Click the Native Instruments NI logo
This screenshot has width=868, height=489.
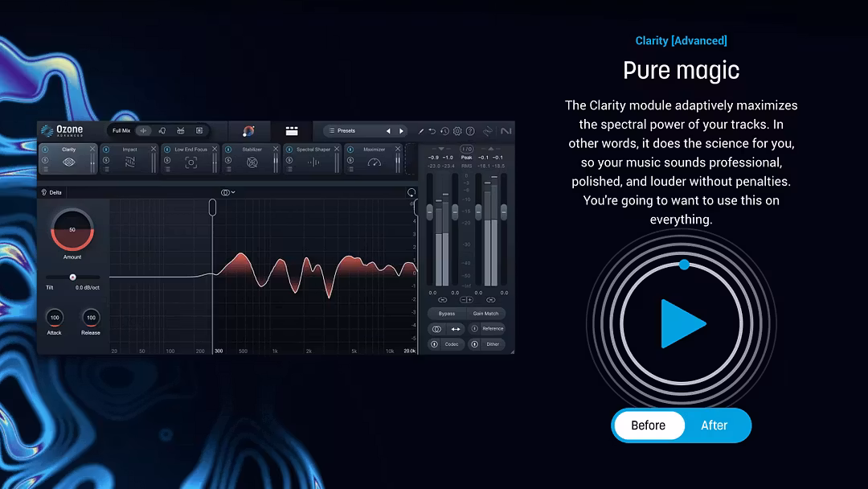coord(506,131)
